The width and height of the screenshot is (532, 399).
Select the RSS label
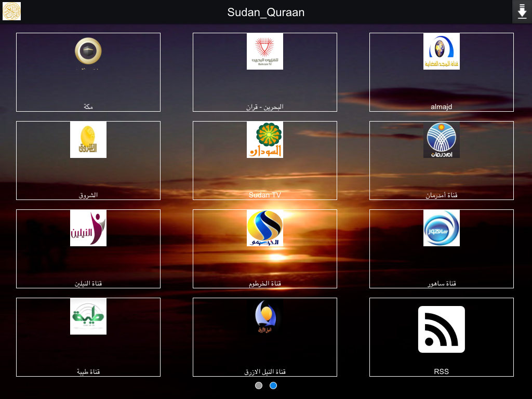pyautogui.click(x=442, y=371)
